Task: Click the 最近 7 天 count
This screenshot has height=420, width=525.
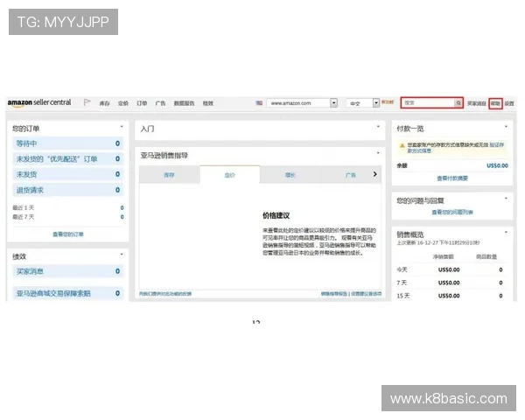Action: click(x=122, y=217)
